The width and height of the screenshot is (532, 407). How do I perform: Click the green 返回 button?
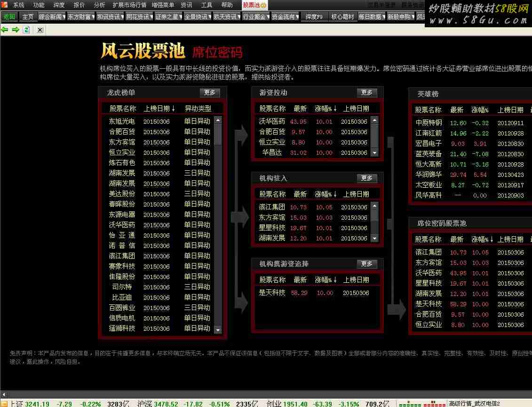[x=9, y=16]
